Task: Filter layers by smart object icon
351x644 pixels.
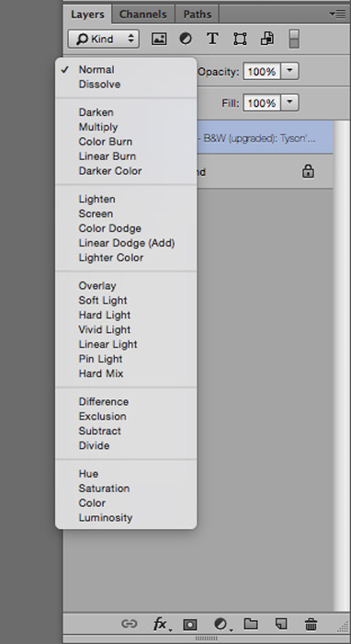Action: click(x=267, y=39)
